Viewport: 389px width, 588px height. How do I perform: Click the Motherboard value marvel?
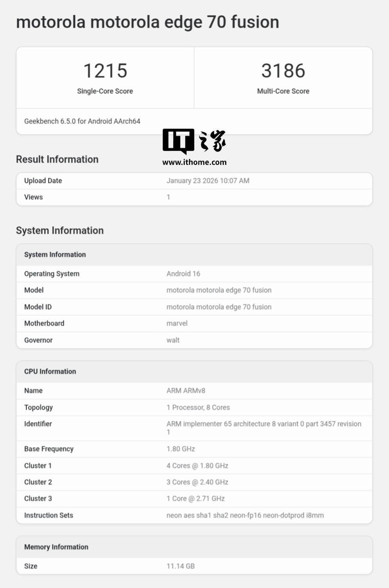177,323
